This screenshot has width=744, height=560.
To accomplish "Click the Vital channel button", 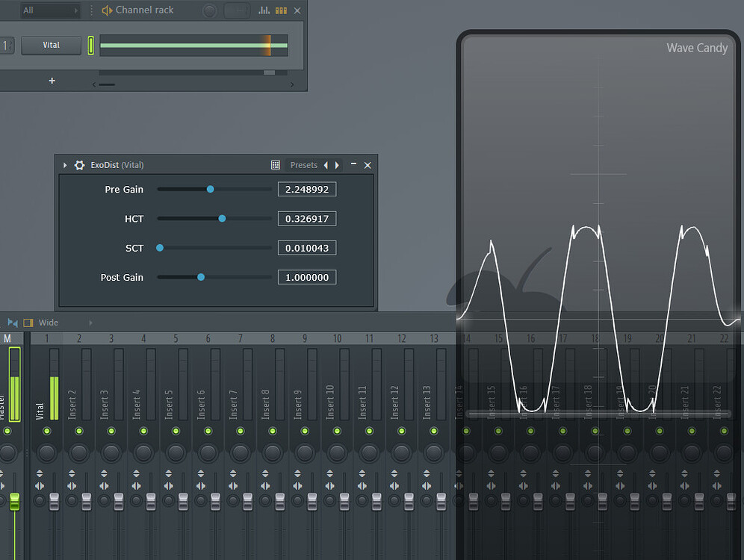I will 51,46.
